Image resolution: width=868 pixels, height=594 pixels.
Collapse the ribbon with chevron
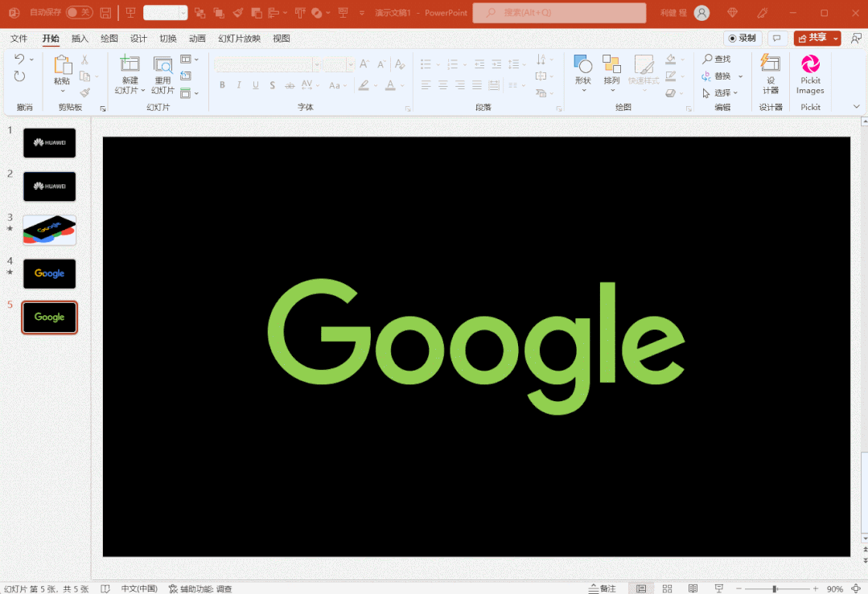pos(857,107)
